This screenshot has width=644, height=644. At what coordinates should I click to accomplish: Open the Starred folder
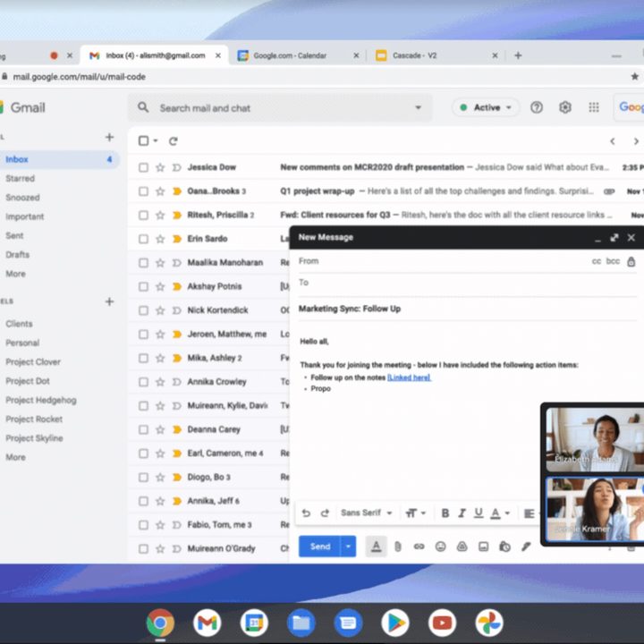pos(20,178)
